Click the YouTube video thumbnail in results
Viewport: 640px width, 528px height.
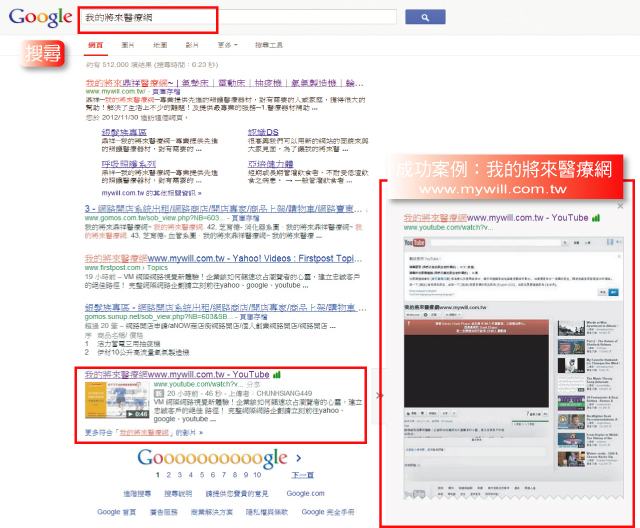pyautogui.click(x=117, y=400)
